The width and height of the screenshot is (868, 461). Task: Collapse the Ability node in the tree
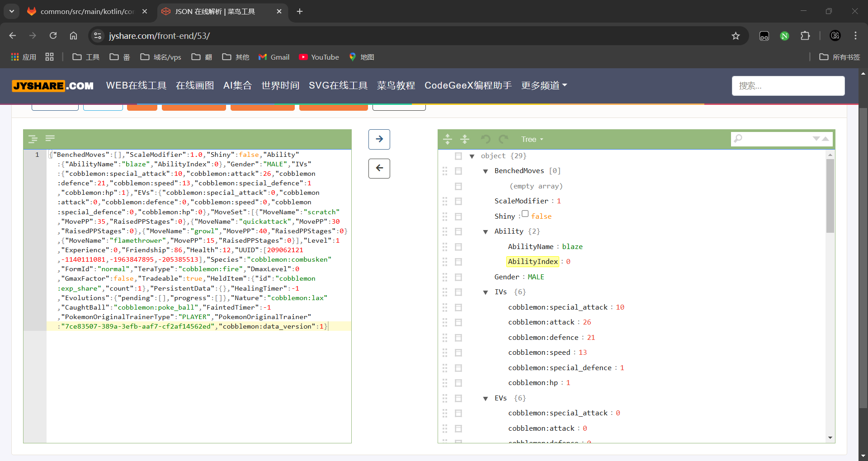pyautogui.click(x=486, y=232)
